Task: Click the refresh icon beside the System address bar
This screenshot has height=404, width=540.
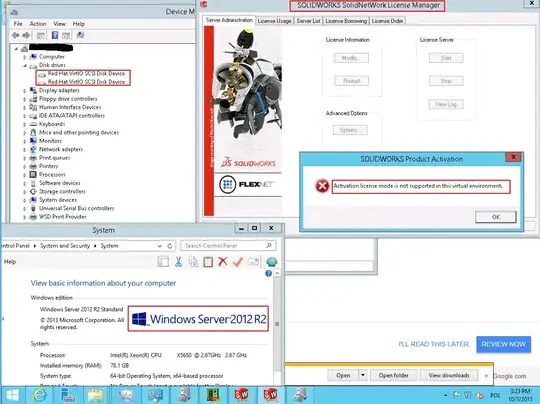Action: (170, 246)
